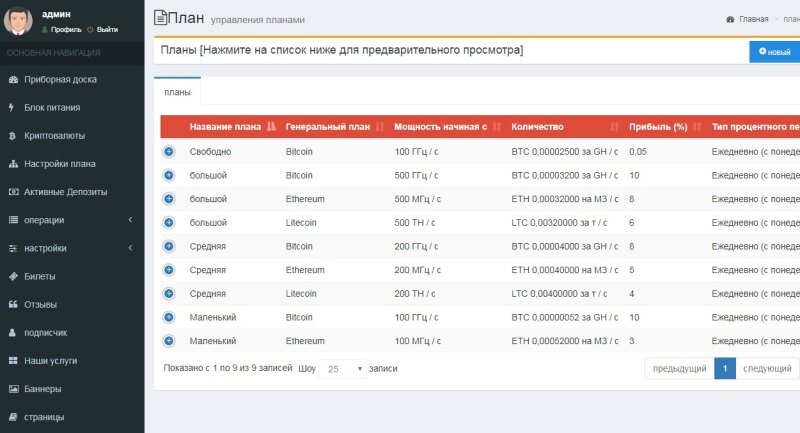Click the Отзывы quote icon in sidebar

13,304
